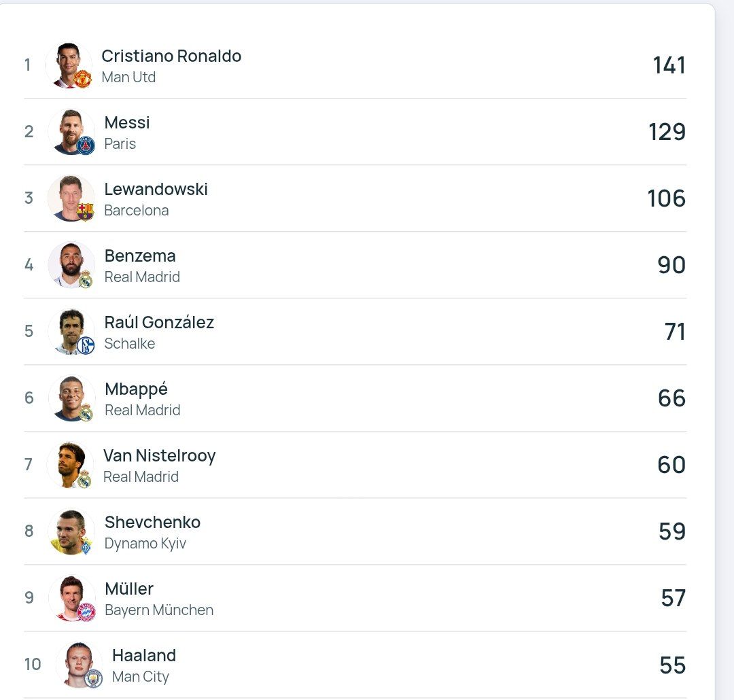
Task: Click Benzema's Real Madrid crest
Action: coord(86,279)
